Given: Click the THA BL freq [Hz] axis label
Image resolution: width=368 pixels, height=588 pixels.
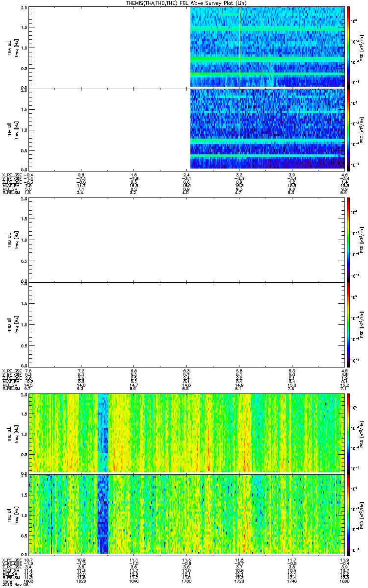Looking at the screenshot, I should pyautogui.click(x=16, y=47).
